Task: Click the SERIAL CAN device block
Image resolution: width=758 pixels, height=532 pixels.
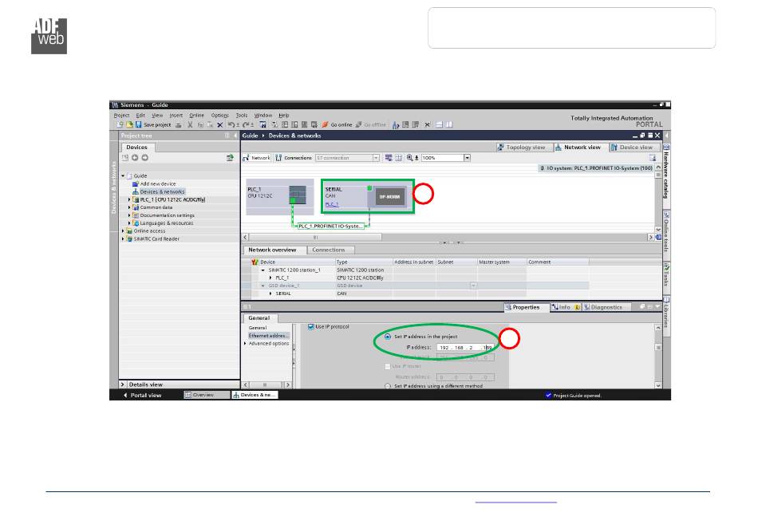Action: point(368,197)
